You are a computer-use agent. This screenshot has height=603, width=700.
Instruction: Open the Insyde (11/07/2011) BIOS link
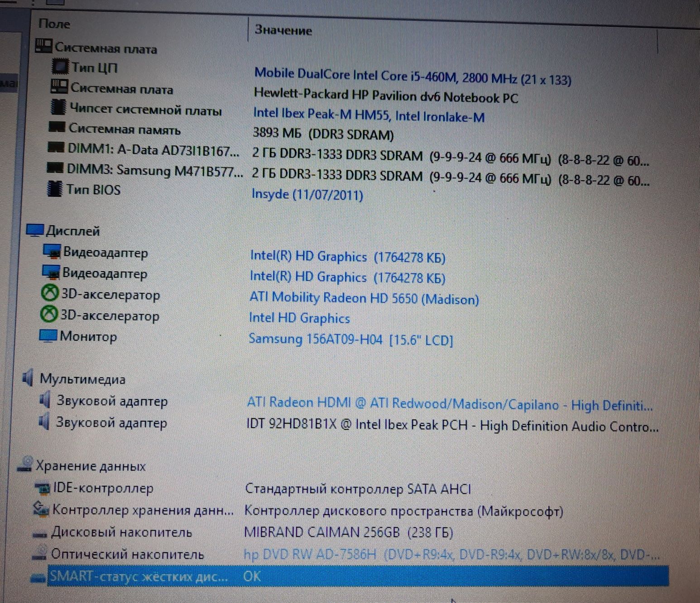click(307, 195)
